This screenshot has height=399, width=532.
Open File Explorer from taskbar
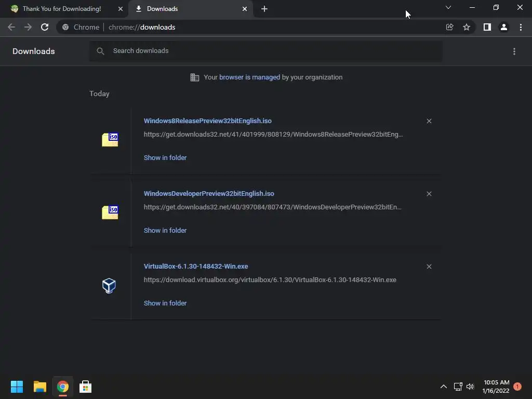pyautogui.click(x=39, y=387)
